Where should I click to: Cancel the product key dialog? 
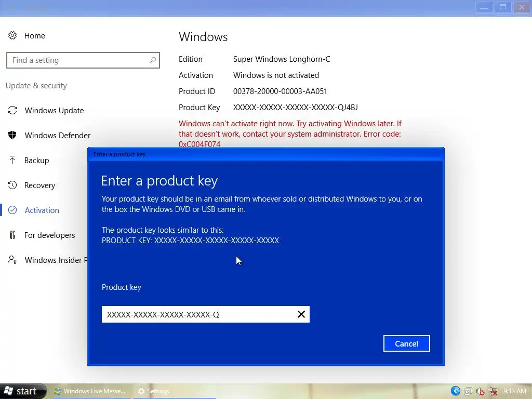406,344
